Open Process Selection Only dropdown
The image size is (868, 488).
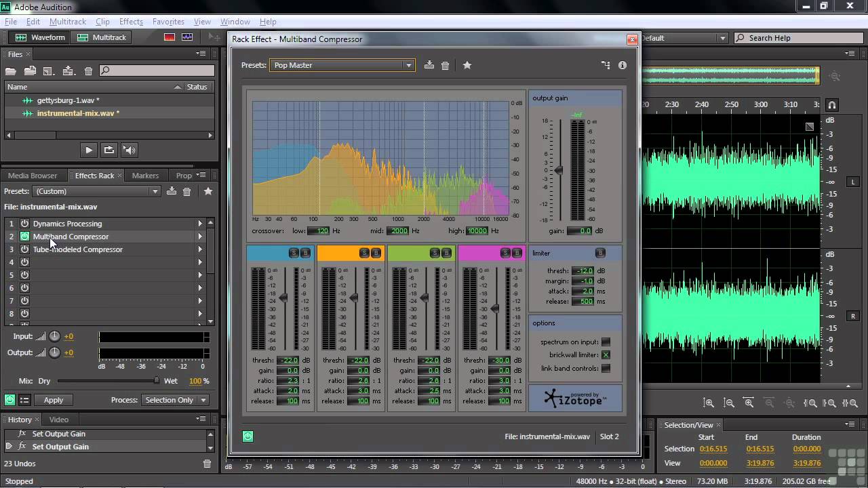[175, 400]
